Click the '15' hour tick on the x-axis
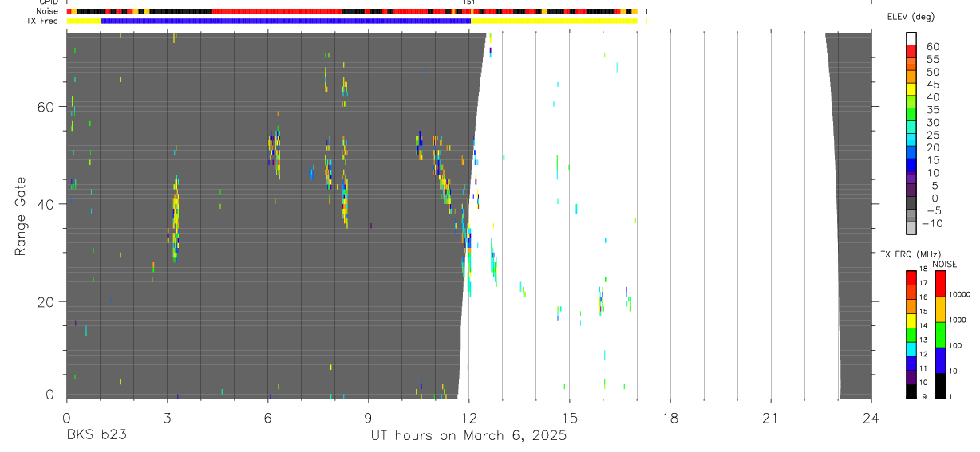The image size is (980, 452). click(x=569, y=417)
